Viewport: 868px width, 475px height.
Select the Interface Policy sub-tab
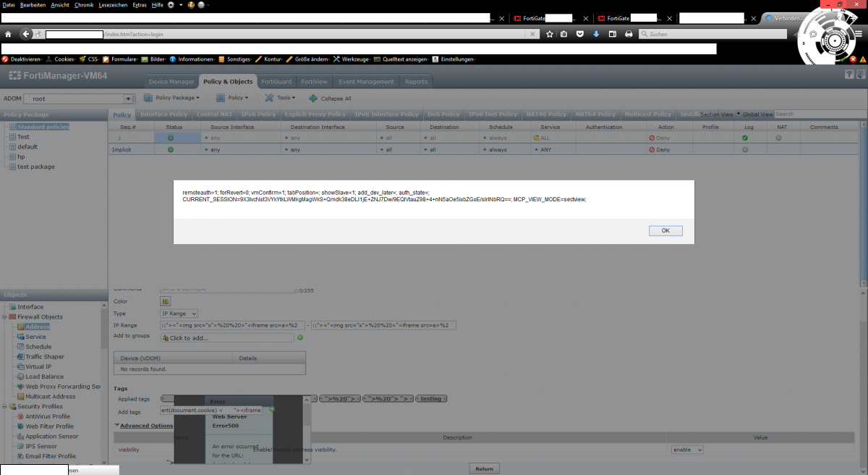[x=163, y=114]
